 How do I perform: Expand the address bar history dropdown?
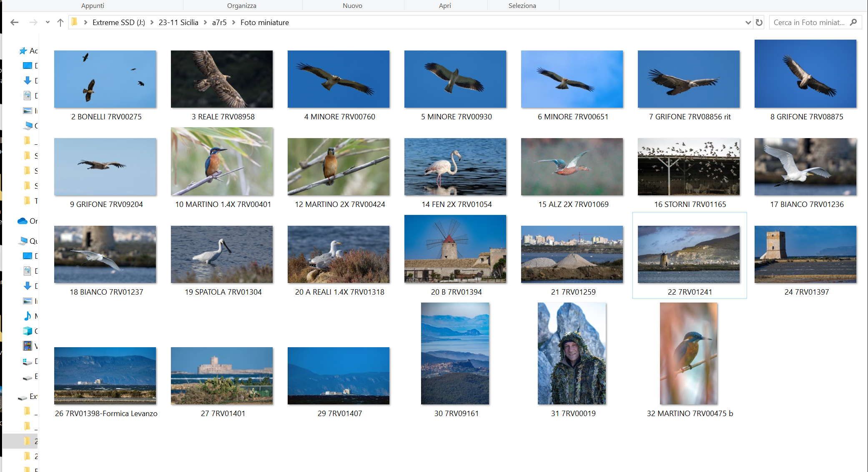point(748,23)
